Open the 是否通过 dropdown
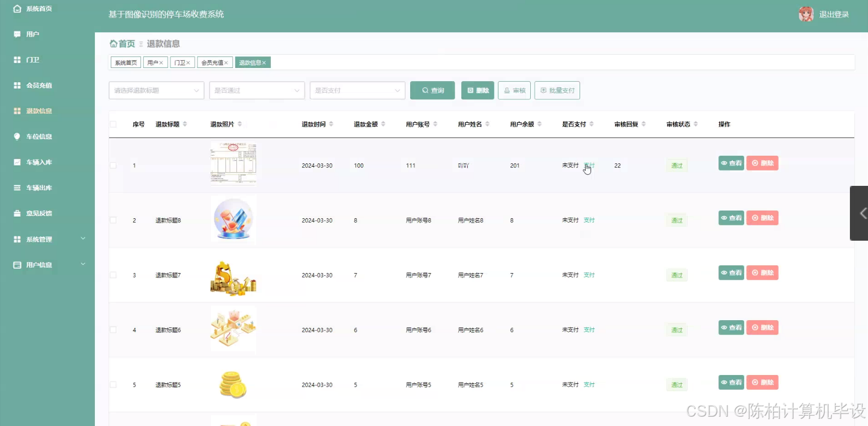The width and height of the screenshot is (868, 426). pyautogui.click(x=257, y=90)
